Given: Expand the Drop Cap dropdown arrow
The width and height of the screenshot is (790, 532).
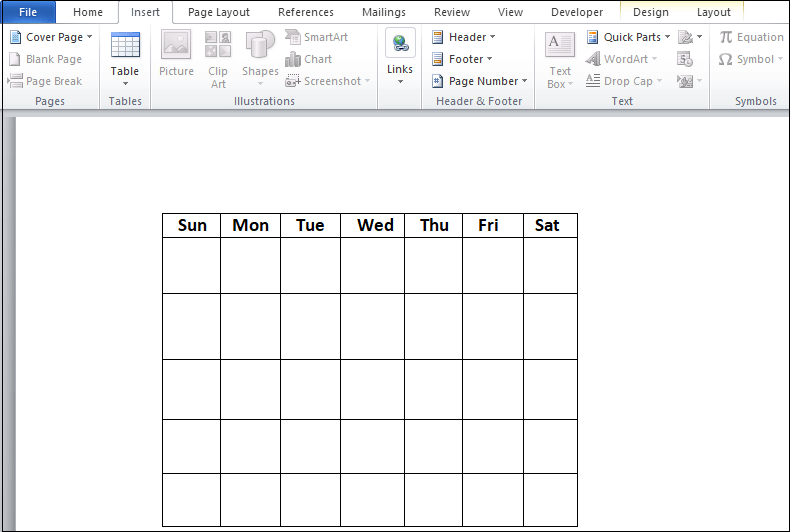Looking at the screenshot, I should click(659, 81).
